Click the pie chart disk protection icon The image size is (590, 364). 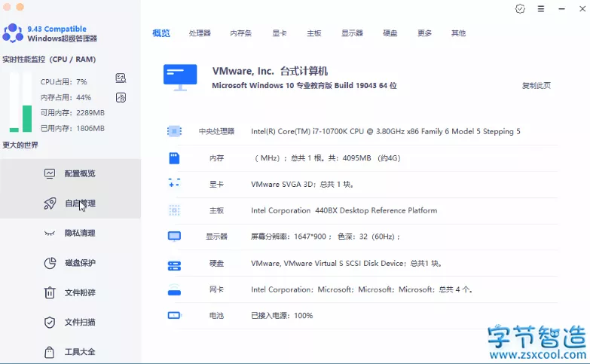tap(50, 263)
